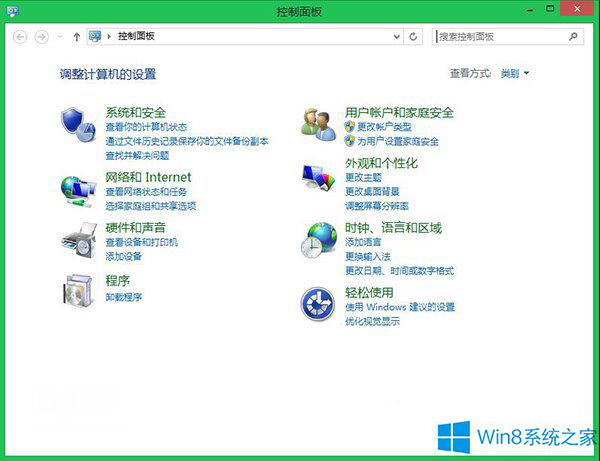The width and height of the screenshot is (600, 461).
Task: Expand the breadcrumb arrow before 控制面板
Action: tap(109, 37)
